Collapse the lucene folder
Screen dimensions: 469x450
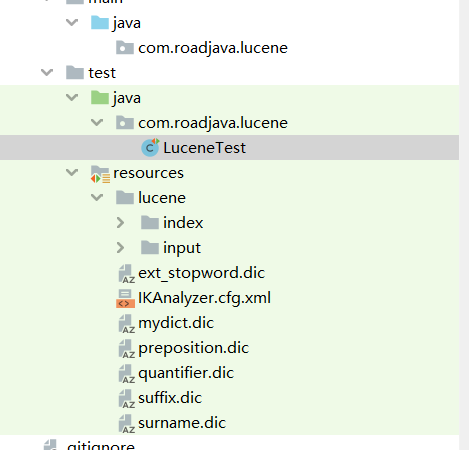(x=97, y=197)
